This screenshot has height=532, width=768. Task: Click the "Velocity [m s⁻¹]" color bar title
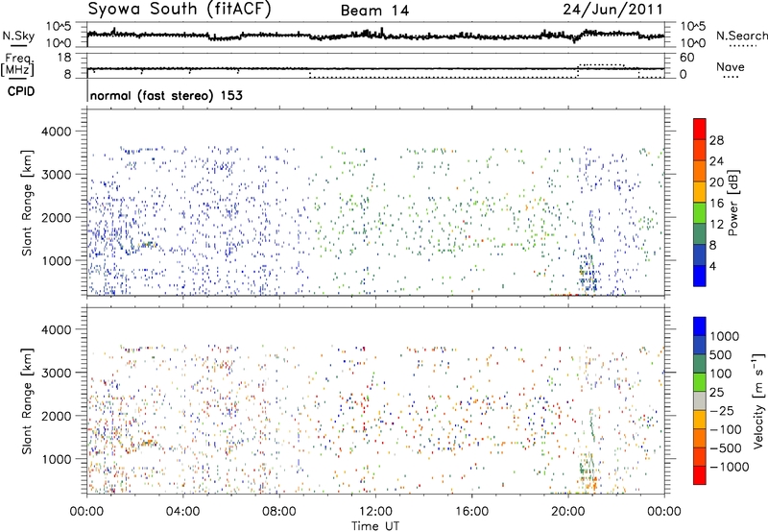(758, 399)
